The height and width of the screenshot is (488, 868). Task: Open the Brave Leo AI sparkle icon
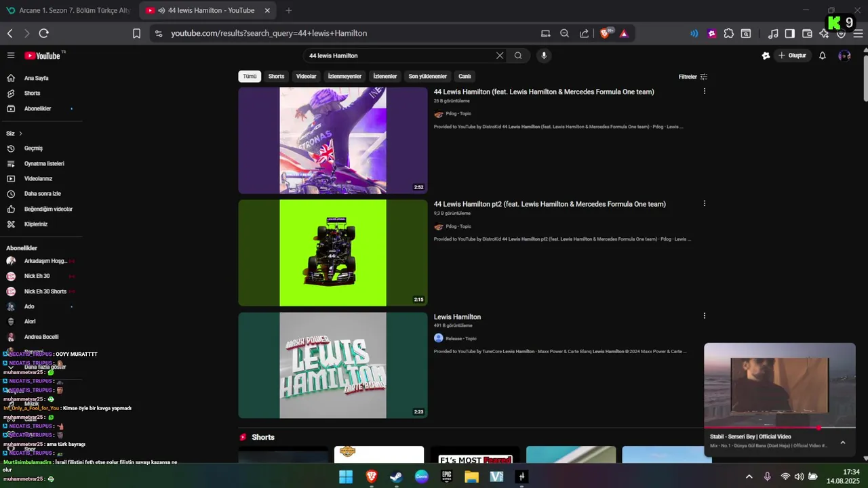(x=824, y=33)
